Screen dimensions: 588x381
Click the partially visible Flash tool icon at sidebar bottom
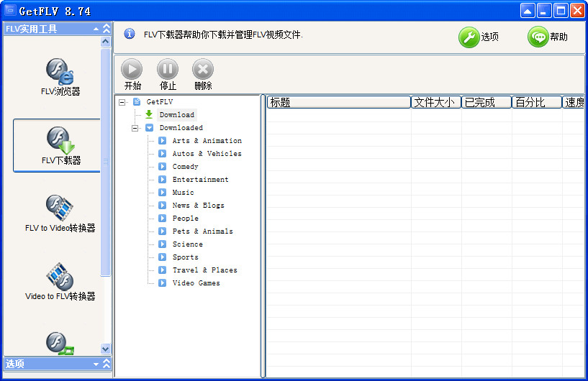point(60,343)
